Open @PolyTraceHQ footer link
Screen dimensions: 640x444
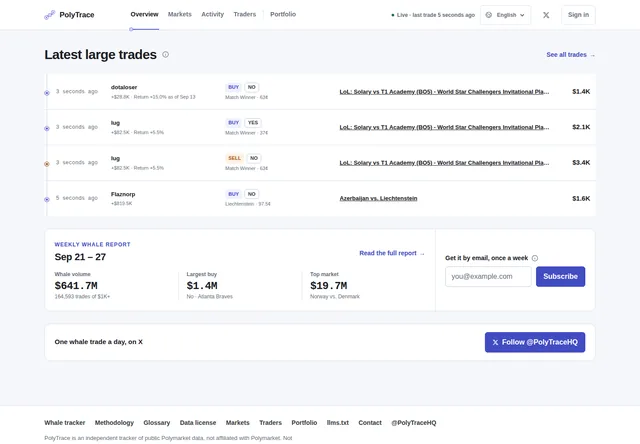click(413, 423)
